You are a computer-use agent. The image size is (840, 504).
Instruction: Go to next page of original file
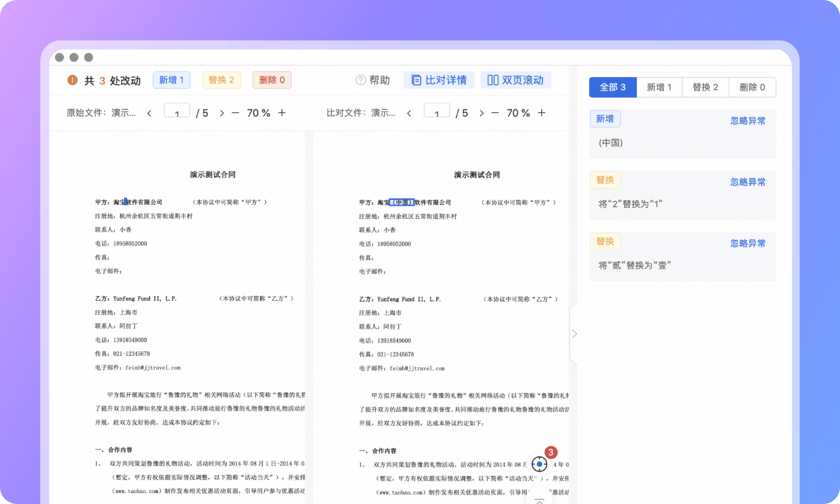coord(222,113)
